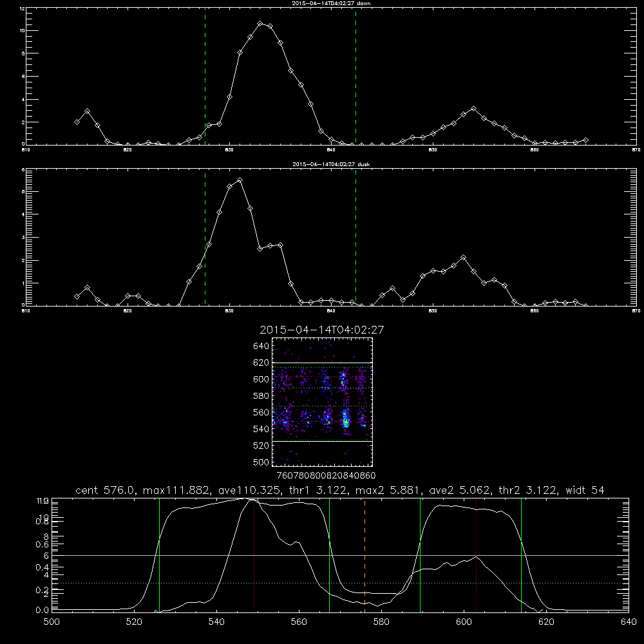Click the x-axis labels row under color image

pyautogui.click(x=326, y=476)
